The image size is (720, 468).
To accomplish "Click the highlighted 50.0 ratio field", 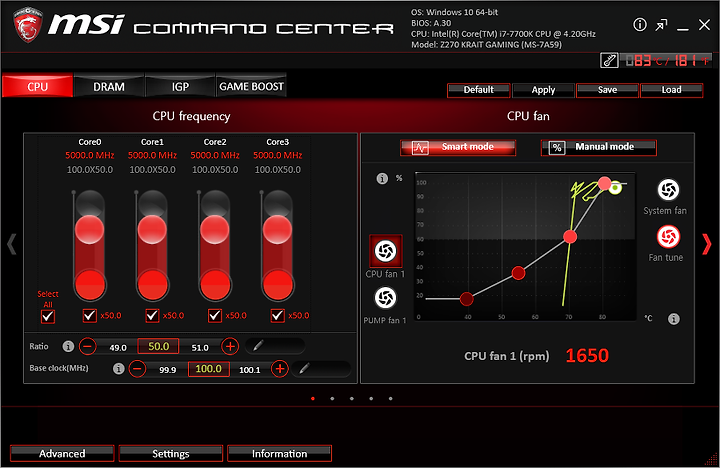I will click(158, 346).
